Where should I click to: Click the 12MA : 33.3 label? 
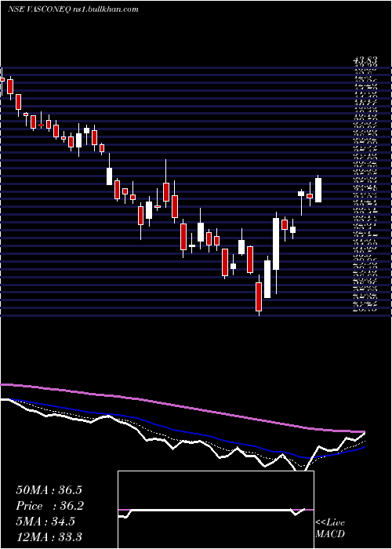[49, 537]
